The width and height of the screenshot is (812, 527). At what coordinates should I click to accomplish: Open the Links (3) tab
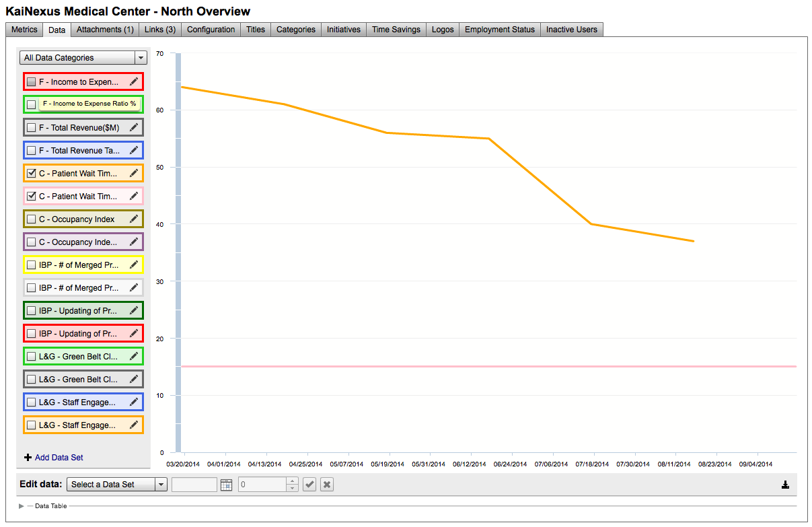(x=160, y=30)
